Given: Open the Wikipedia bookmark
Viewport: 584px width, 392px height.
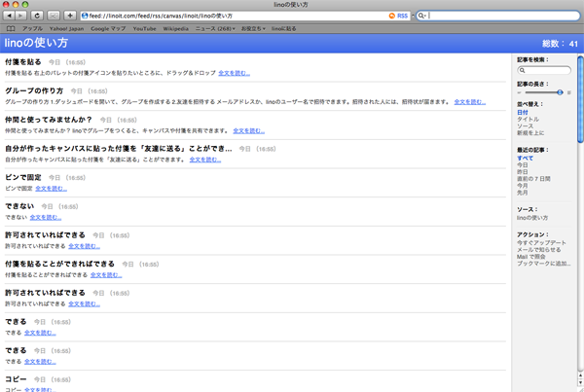Looking at the screenshot, I should pos(176,28).
